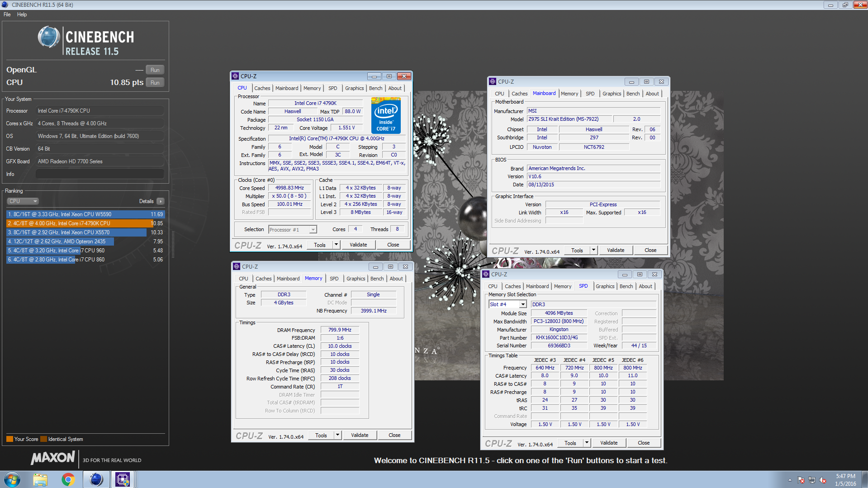This screenshot has width=868, height=488.
Task: Click the Identical System legend swatch
Action: (43, 439)
